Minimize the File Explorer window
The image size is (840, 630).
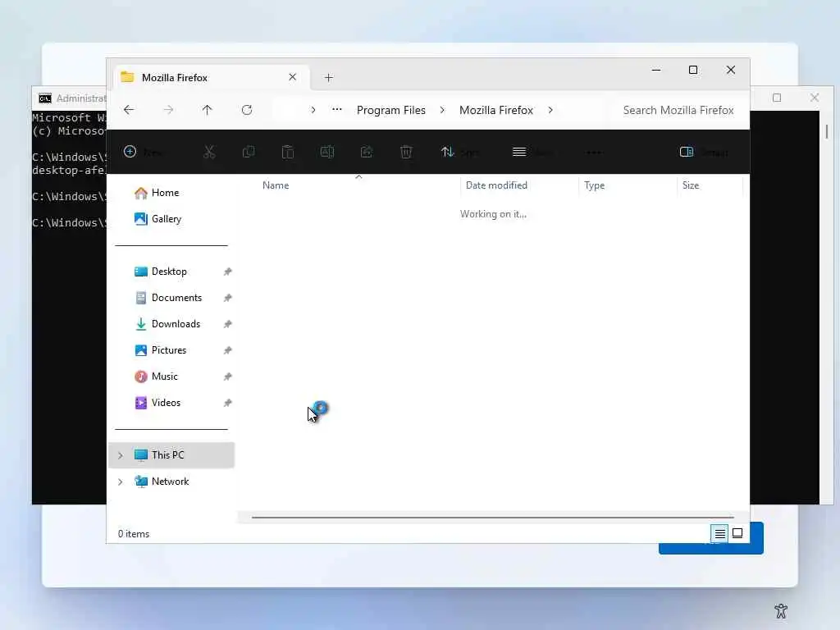(x=655, y=71)
